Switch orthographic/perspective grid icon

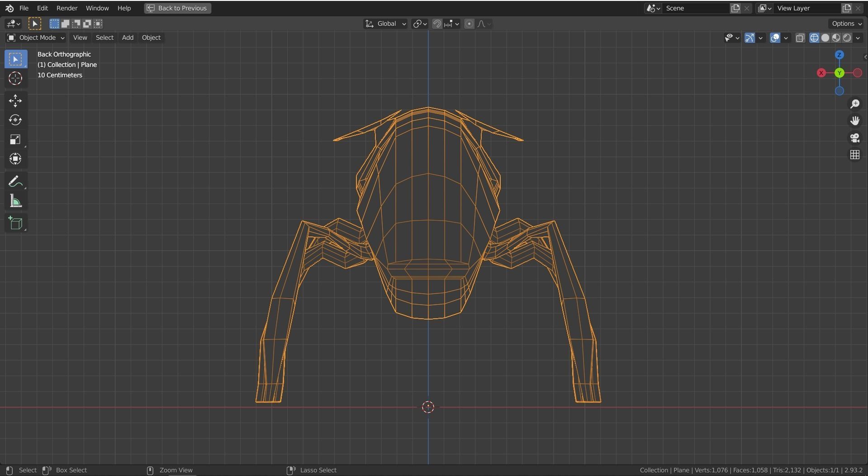tap(854, 155)
